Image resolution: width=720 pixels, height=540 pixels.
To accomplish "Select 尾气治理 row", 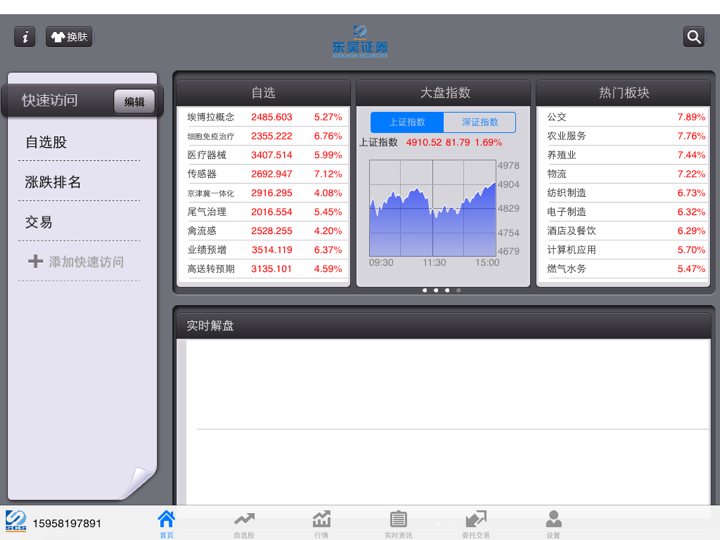I will coord(264,212).
